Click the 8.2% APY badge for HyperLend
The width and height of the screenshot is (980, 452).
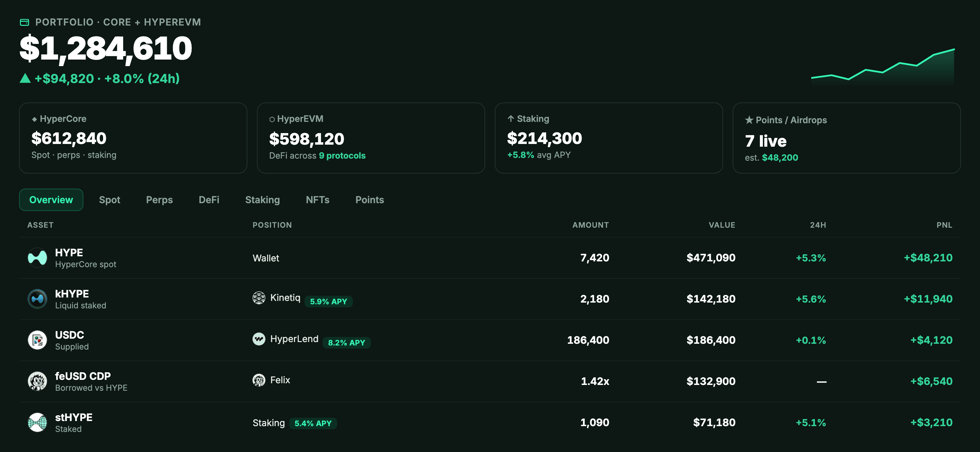tap(347, 342)
